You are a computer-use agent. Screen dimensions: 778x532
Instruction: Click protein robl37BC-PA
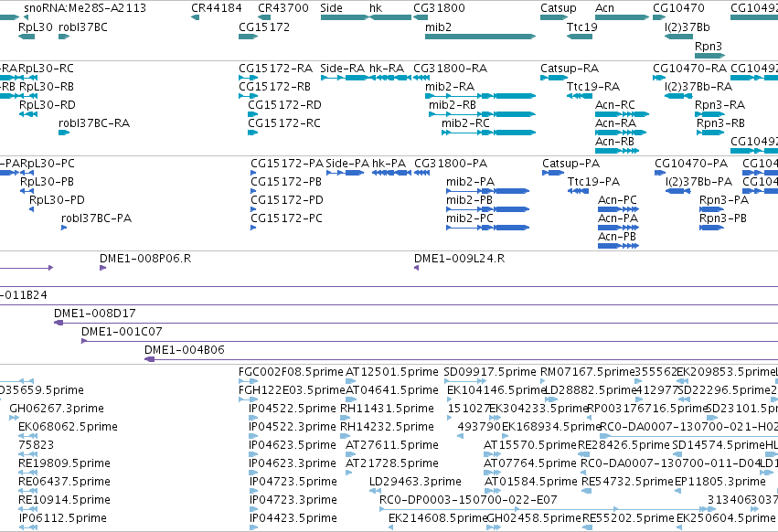tap(96, 218)
